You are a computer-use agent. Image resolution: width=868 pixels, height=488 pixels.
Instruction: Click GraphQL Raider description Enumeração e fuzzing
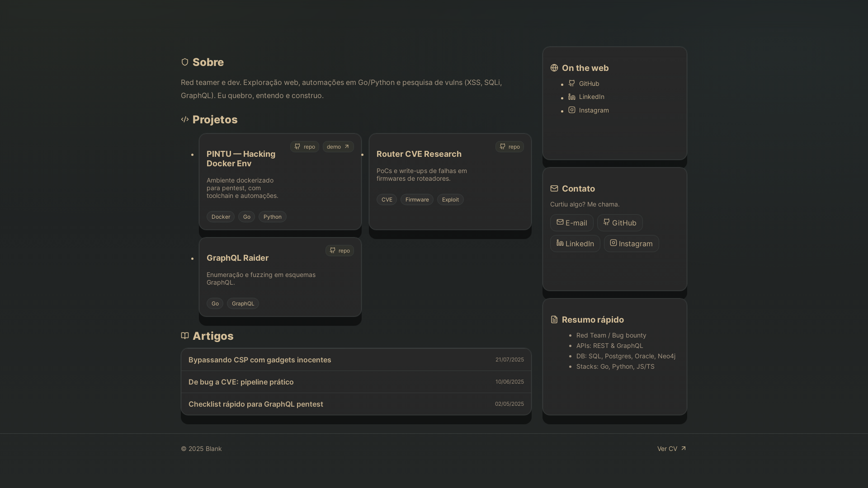point(261,279)
